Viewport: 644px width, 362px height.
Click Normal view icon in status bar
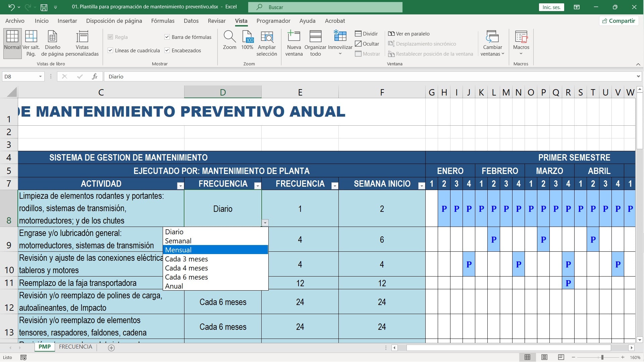coord(527,357)
